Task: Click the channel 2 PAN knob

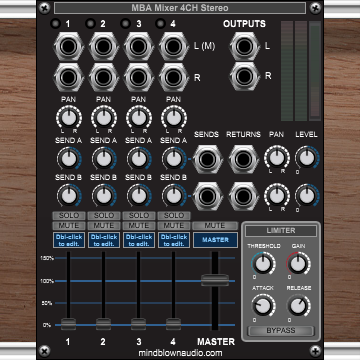Action: tap(104, 118)
